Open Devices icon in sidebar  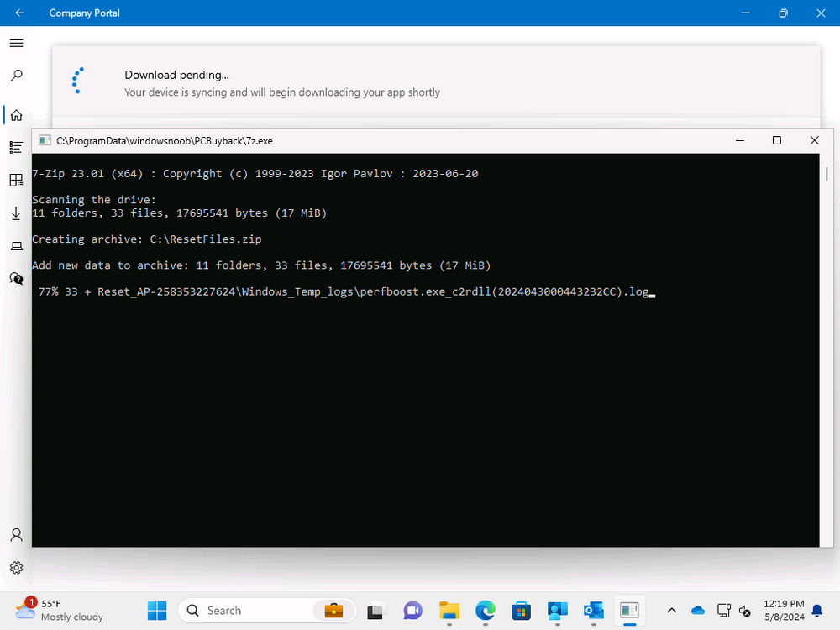[x=17, y=246]
